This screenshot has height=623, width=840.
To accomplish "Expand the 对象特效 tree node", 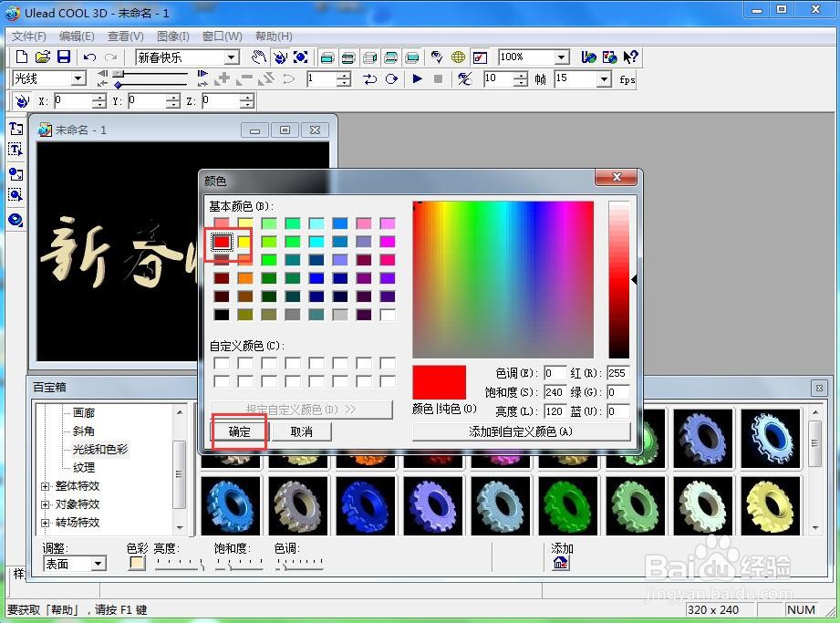I will (x=46, y=504).
